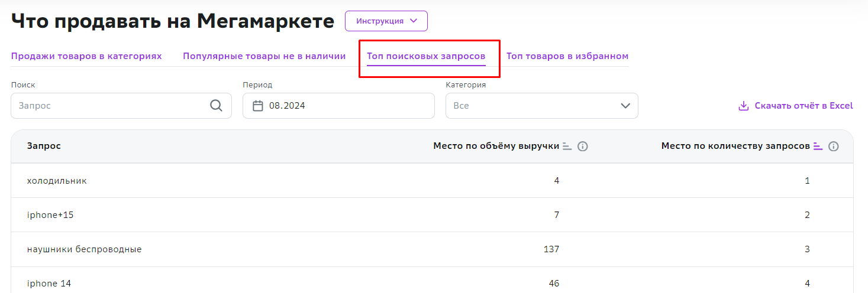Click Скачать отчёт в Excel link

796,106
